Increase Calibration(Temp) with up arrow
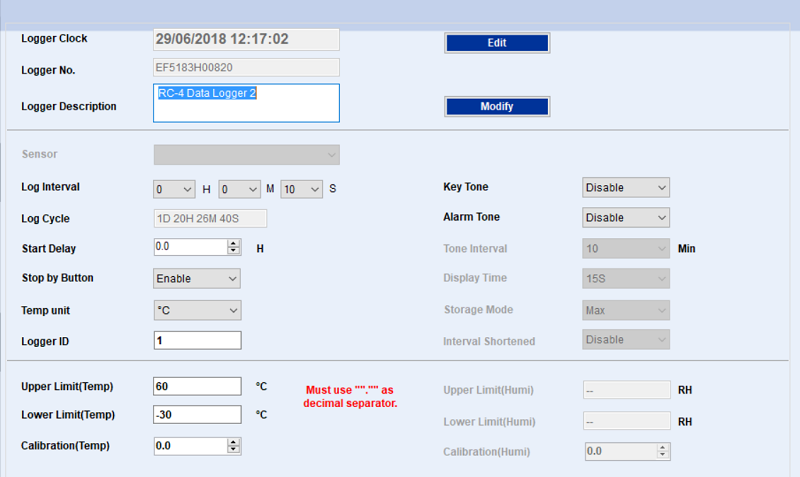Screen dimensions: 800x477 [234, 441]
